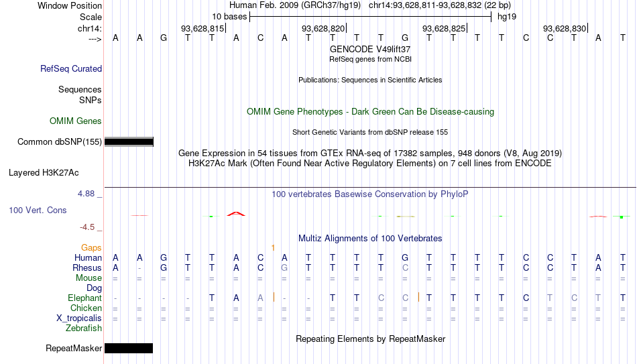Click the chr14: row label
This screenshot has height=364, width=637.
pos(89,28)
